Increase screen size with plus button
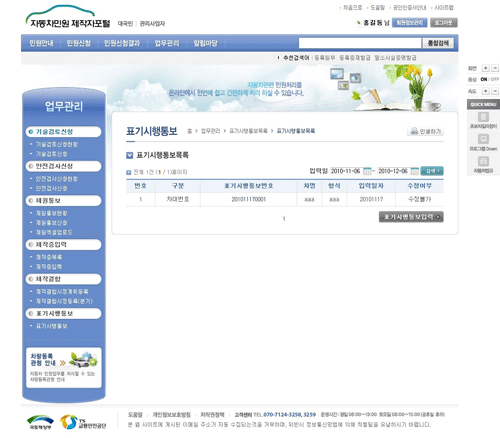Viewport: 500px width, 438px height. pyautogui.click(x=486, y=68)
